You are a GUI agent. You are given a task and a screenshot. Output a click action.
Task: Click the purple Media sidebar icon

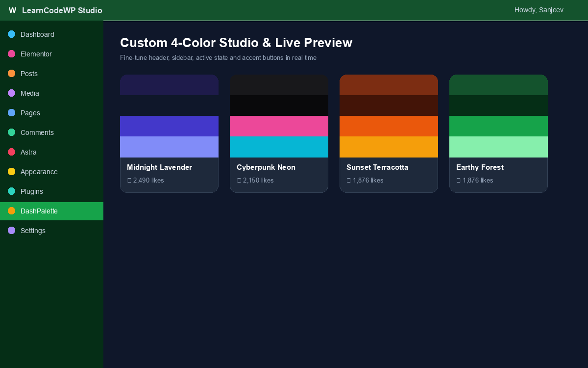click(x=12, y=93)
